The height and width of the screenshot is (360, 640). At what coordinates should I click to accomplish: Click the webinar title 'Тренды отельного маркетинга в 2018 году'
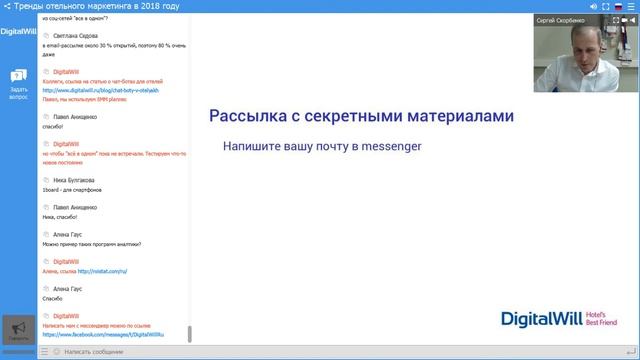(97, 7)
